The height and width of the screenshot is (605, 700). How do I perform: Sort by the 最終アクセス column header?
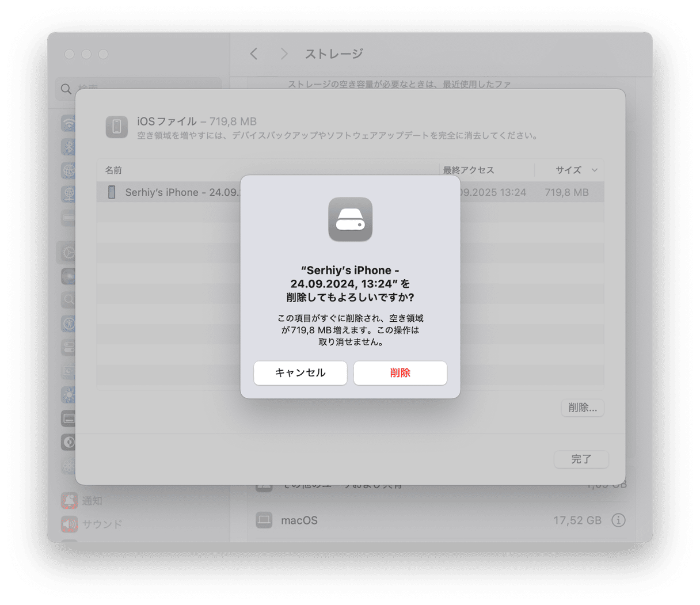click(x=469, y=170)
